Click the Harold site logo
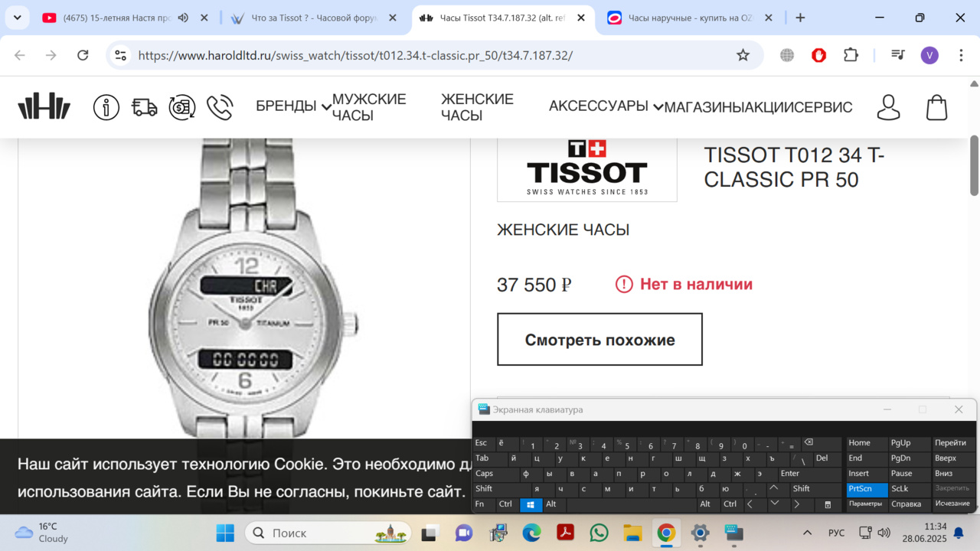 pos(44,107)
